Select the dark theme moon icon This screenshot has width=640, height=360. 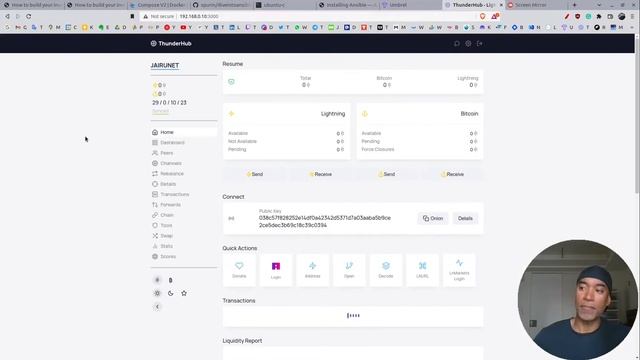point(171,293)
